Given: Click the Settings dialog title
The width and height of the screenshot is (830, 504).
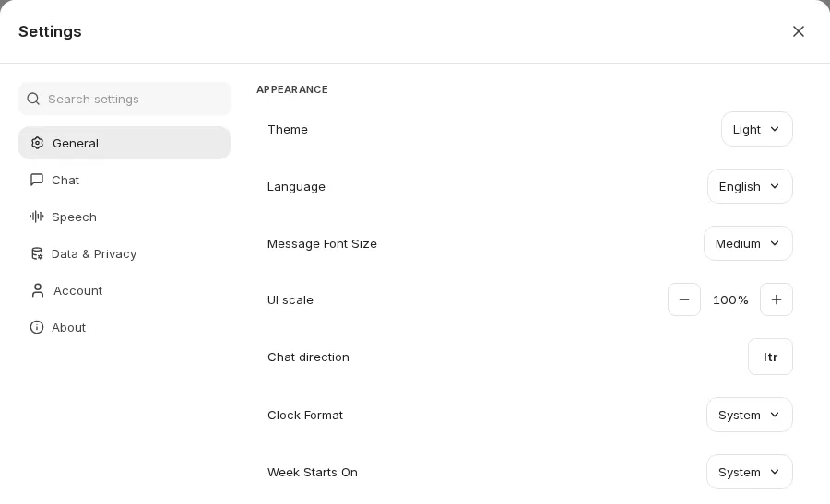Looking at the screenshot, I should (x=50, y=31).
